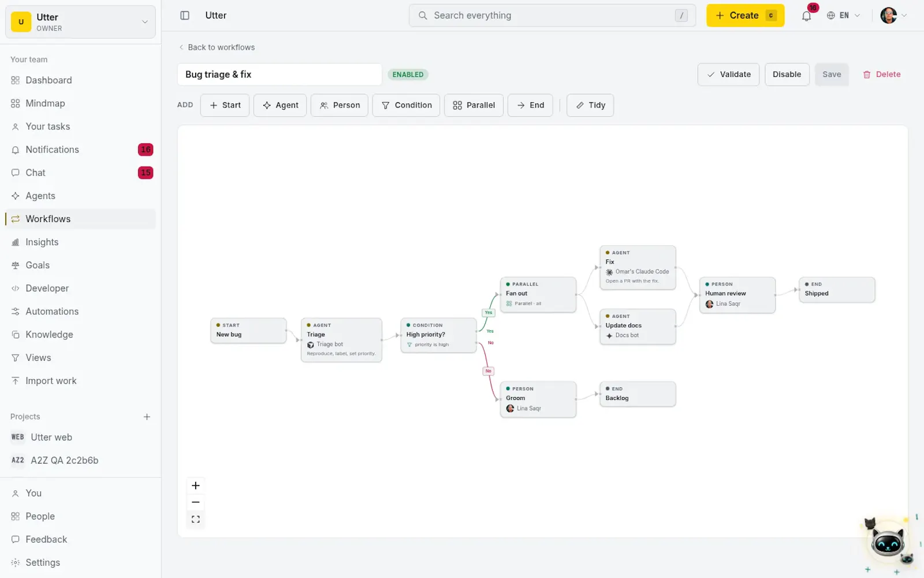Select the Human review person node
The width and height of the screenshot is (924, 578).
coord(737,295)
